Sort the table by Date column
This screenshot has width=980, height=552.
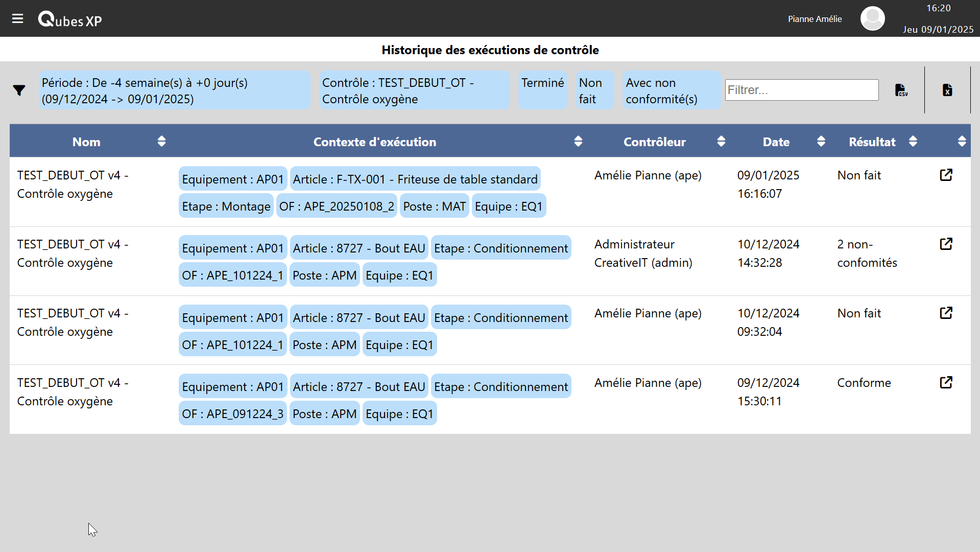tap(821, 142)
